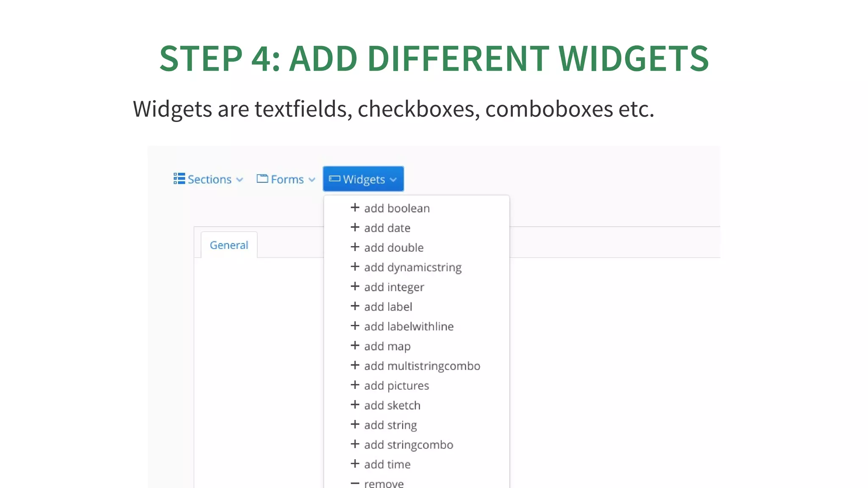The image size is (868, 488).
Task: Click plus icon beside add string
Action: point(355,424)
